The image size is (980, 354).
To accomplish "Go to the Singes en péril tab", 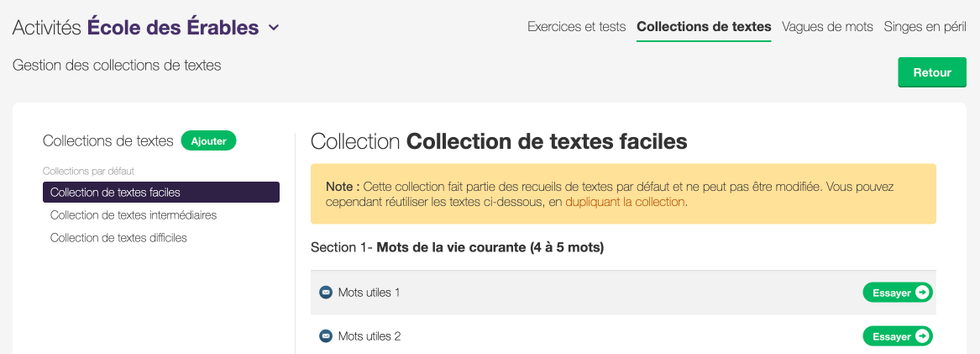I will pyautogui.click(x=925, y=27).
